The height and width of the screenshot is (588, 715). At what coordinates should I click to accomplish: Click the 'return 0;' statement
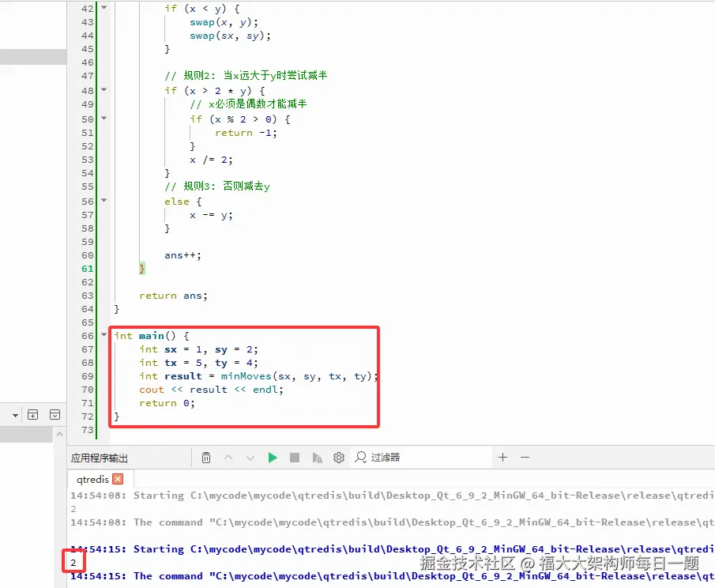pos(167,403)
